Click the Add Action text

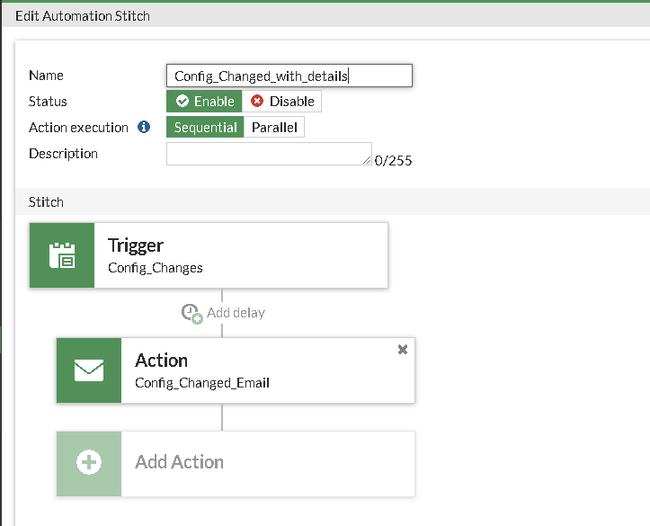point(179,462)
